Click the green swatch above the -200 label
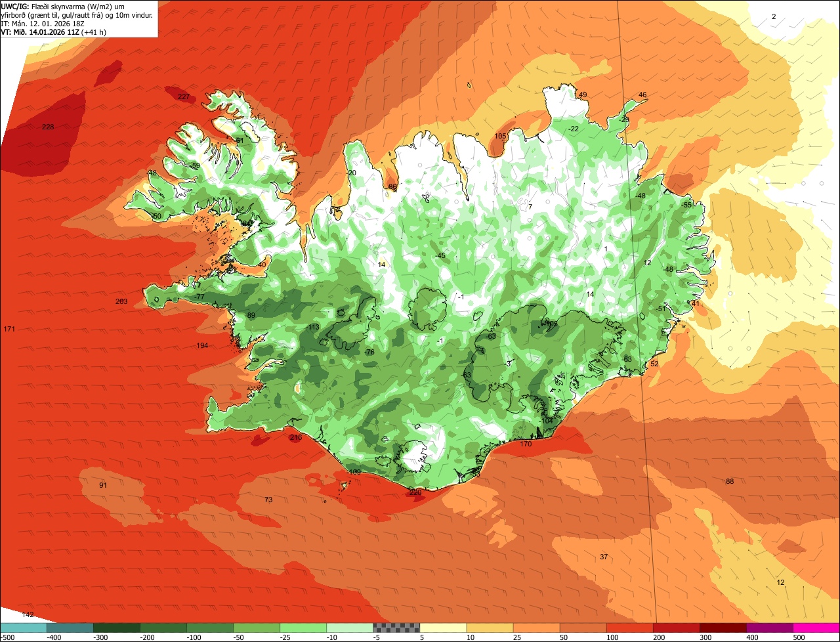 point(163,628)
